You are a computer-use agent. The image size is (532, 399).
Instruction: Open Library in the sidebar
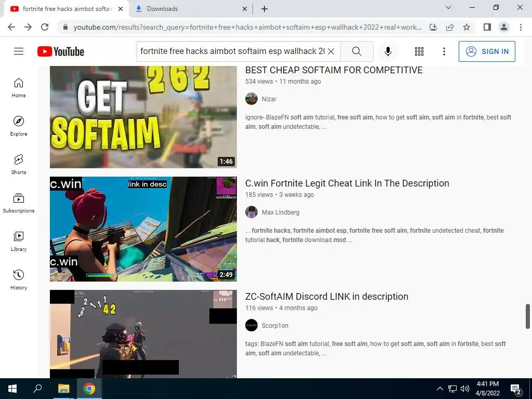point(19,241)
